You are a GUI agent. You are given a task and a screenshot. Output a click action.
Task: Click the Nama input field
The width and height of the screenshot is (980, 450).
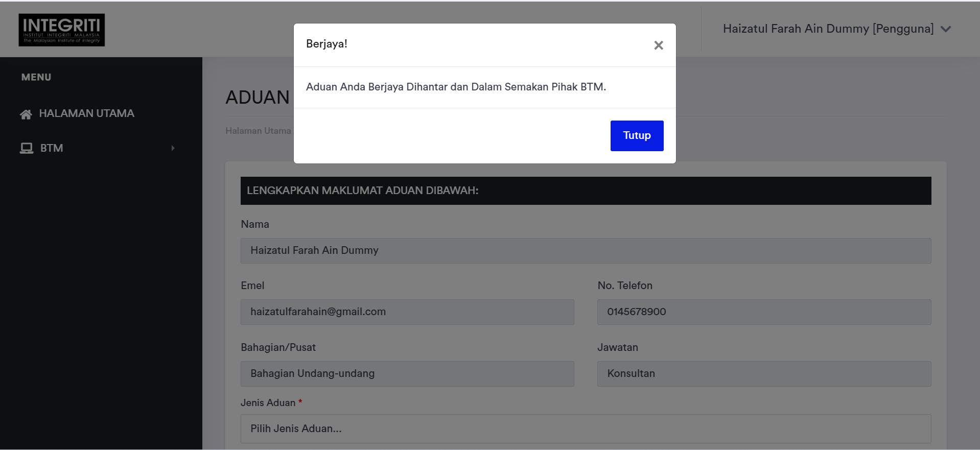tap(586, 251)
